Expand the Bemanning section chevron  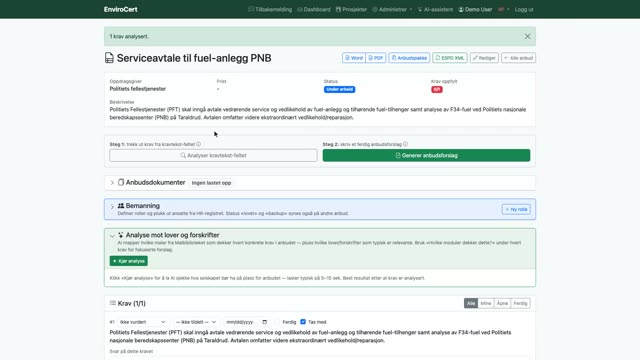pyautogui.click(x=112, y=207)
